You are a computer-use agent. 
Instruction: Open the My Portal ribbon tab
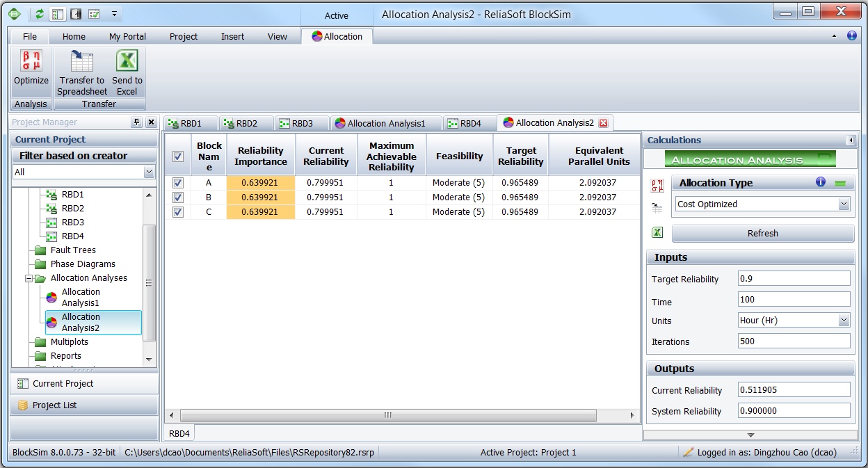[127, 37]
